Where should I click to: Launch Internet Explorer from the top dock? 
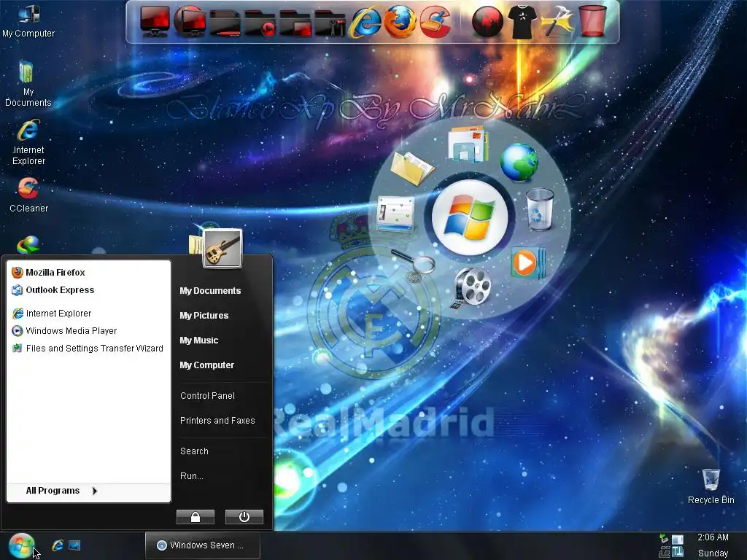pos(365,22)
